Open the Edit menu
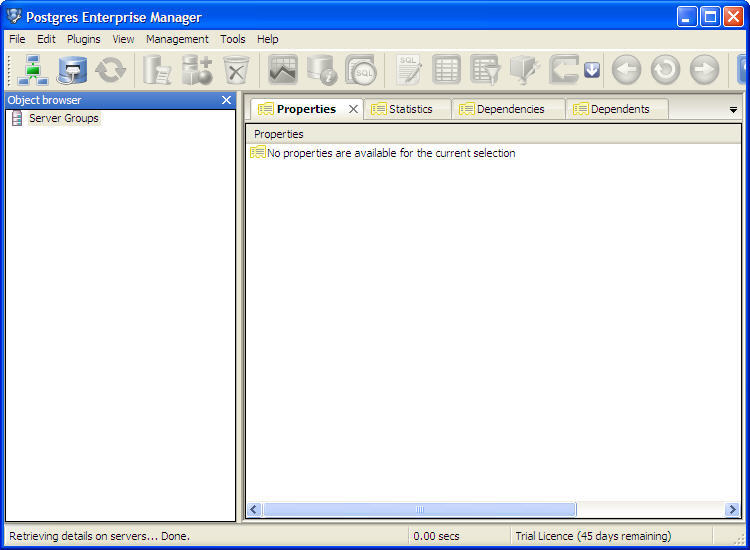Image resolution: width=750 pixels, height=550 pixels. tap(46, 39)
